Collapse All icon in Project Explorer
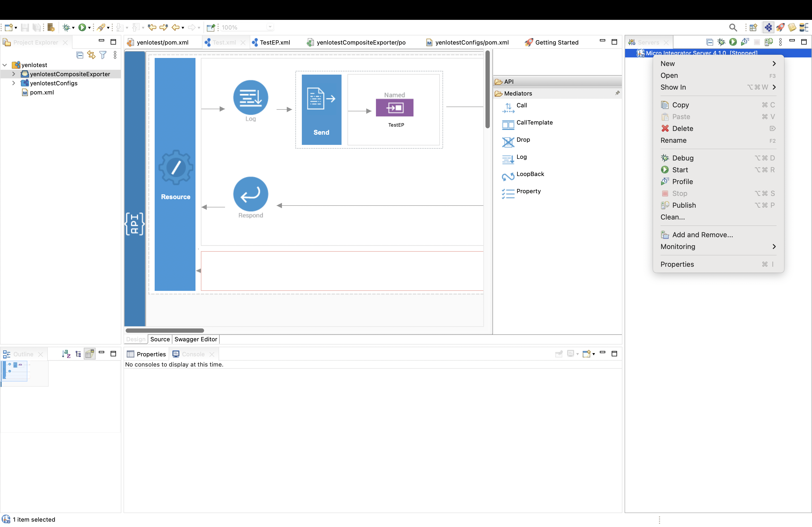The image size is (812, 527). click(80, 55)
